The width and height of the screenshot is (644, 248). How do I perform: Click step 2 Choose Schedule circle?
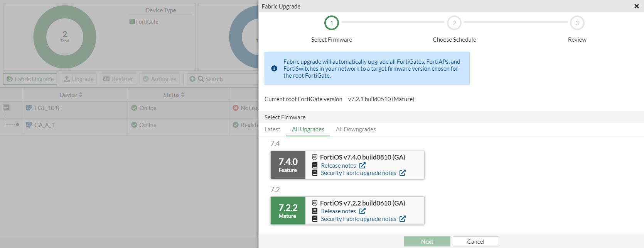pos(454,23)
